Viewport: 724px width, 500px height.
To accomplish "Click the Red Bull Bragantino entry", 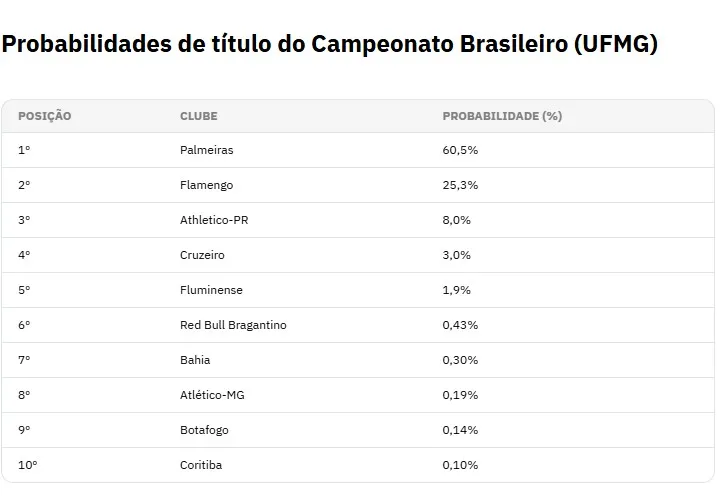I will [233, 325].
